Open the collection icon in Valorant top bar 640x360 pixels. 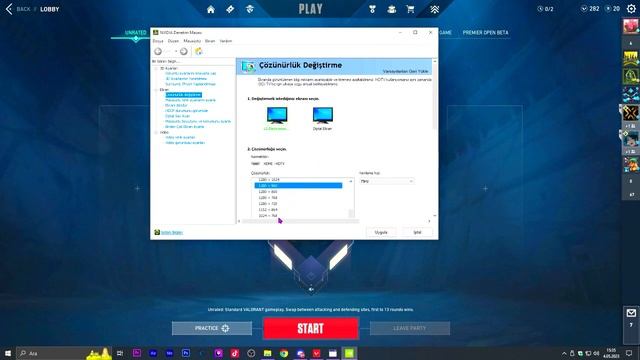tap(391, 9)
